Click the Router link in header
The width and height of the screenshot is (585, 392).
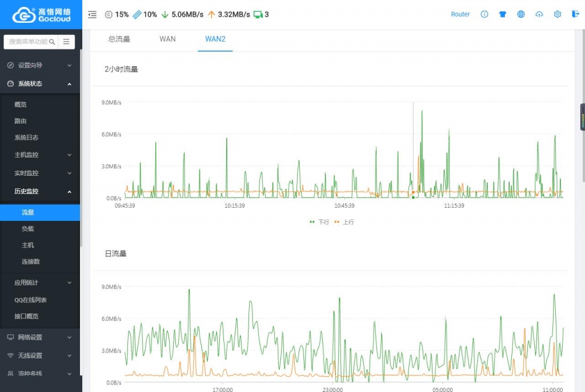tap(460, 14)
